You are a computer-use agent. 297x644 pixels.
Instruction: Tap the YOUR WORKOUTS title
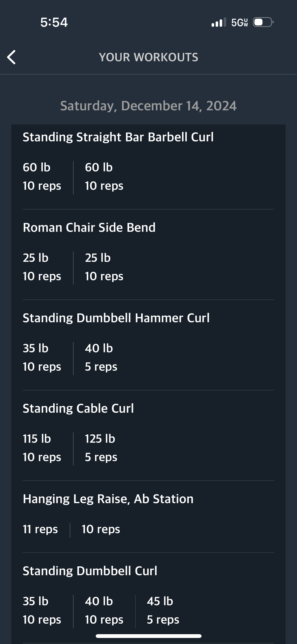point(149,57)
